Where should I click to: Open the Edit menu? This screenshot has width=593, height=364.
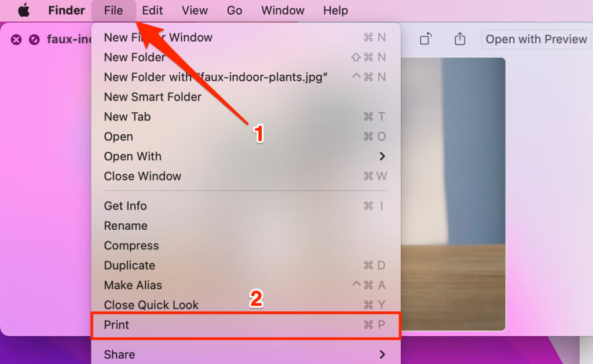click(x=152, y=10)
